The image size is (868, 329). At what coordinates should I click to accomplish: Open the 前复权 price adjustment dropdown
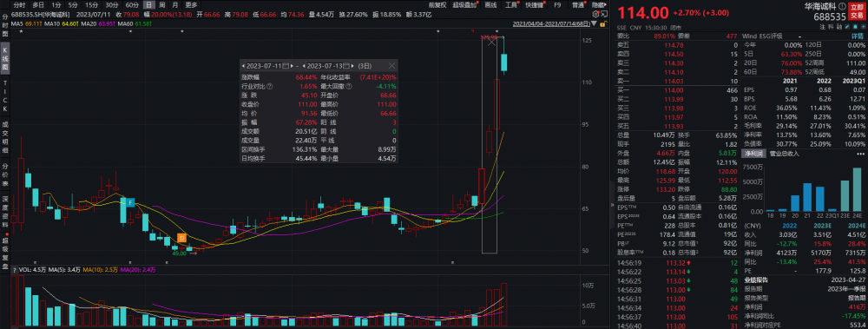tap(437, 4)
